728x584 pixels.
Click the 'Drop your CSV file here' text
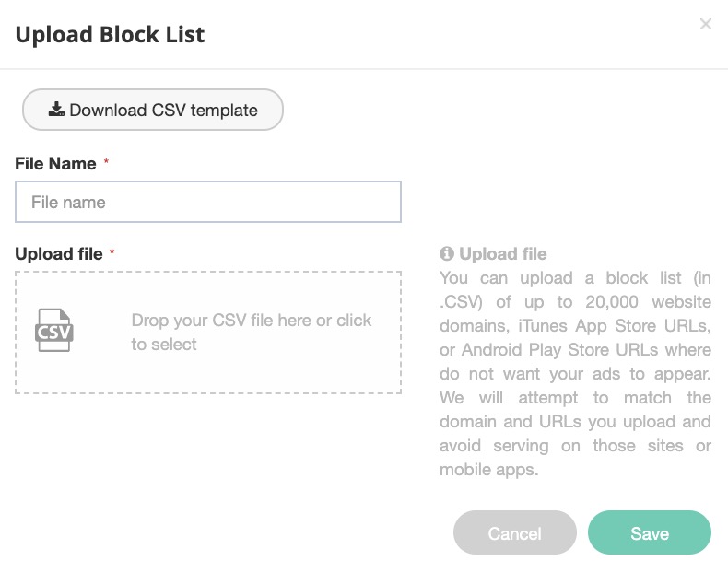(221, 321)
